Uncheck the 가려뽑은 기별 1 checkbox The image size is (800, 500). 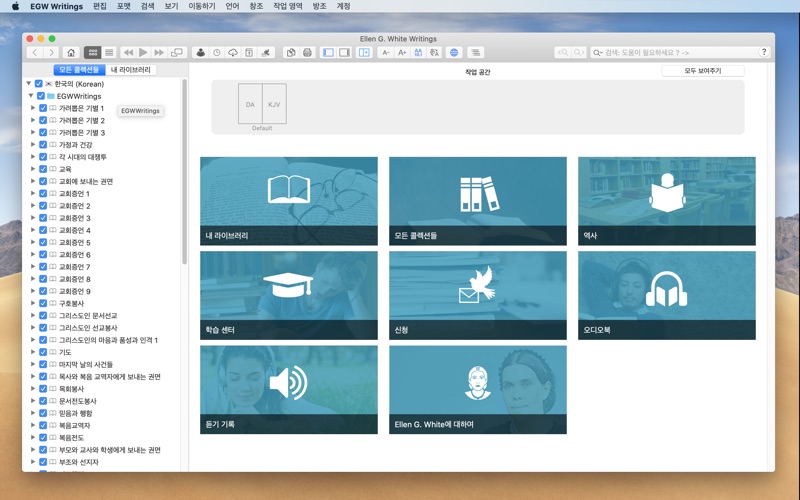(x=43, y=108)
